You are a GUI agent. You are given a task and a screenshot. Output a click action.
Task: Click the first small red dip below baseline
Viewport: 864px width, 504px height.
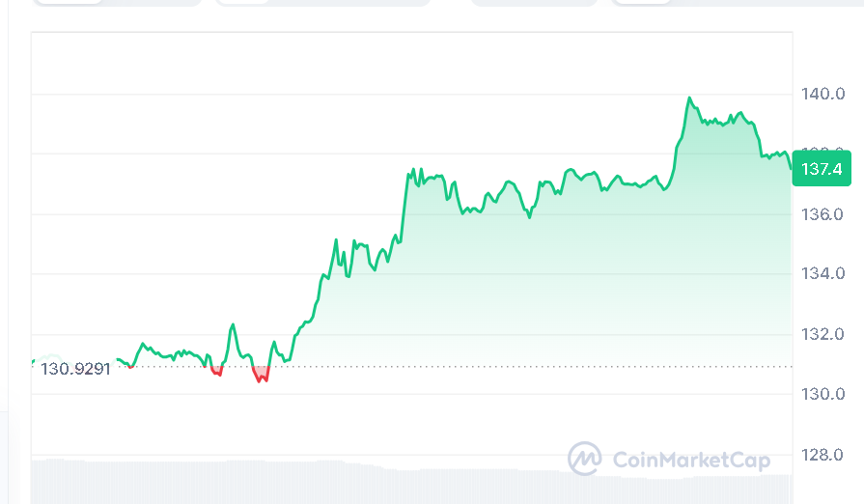[216, 372]
